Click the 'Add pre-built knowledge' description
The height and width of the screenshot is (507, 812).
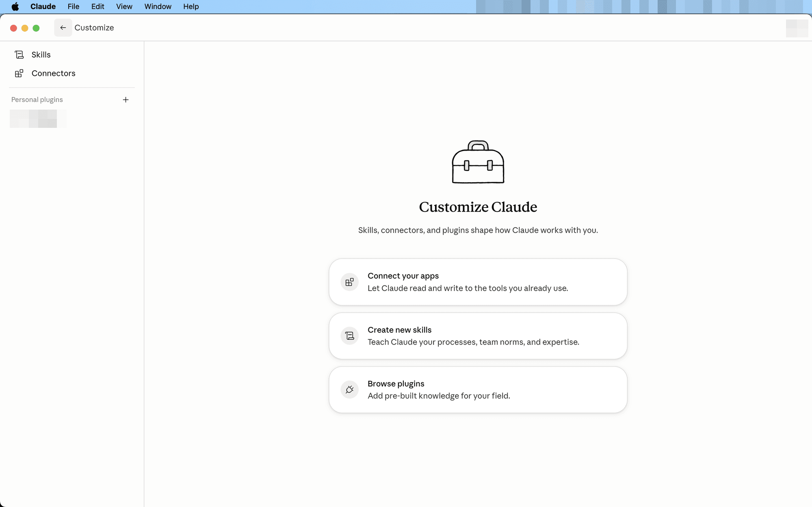[439, 396]
